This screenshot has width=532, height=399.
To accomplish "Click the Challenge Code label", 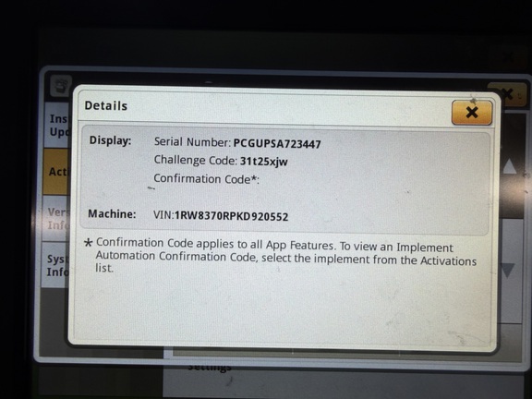I will coord(196,160).
